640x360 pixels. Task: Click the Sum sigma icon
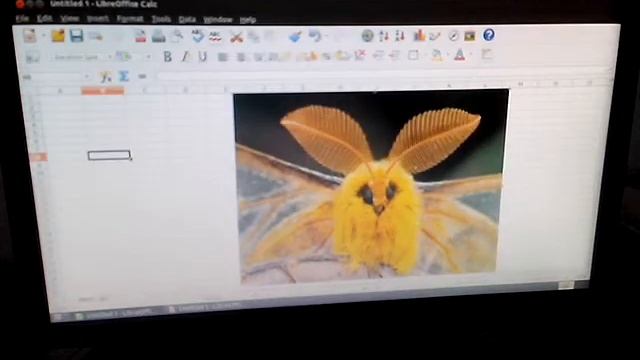coord(124,76)
